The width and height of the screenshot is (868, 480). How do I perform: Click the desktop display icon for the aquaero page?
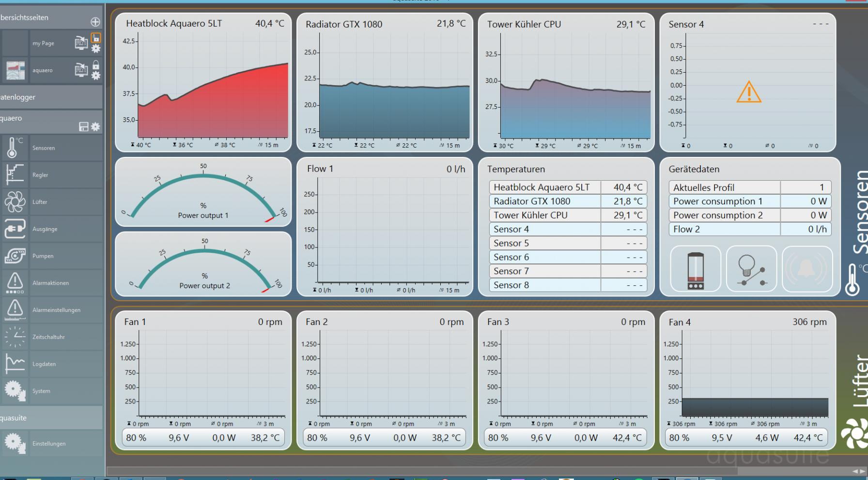point(81,70)
